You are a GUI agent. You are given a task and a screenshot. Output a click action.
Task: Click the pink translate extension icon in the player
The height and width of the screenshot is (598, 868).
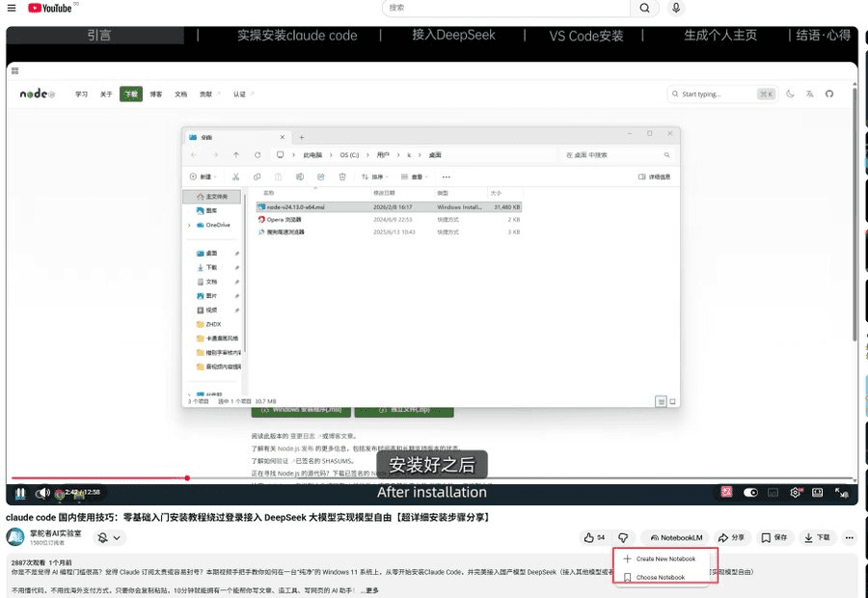coord(726,492)
